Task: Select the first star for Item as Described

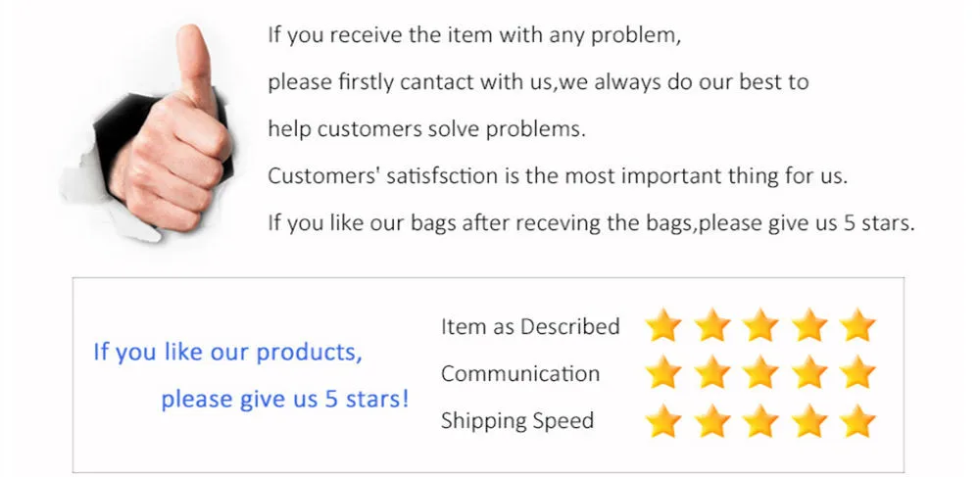Action: click(x=663, y=325)
